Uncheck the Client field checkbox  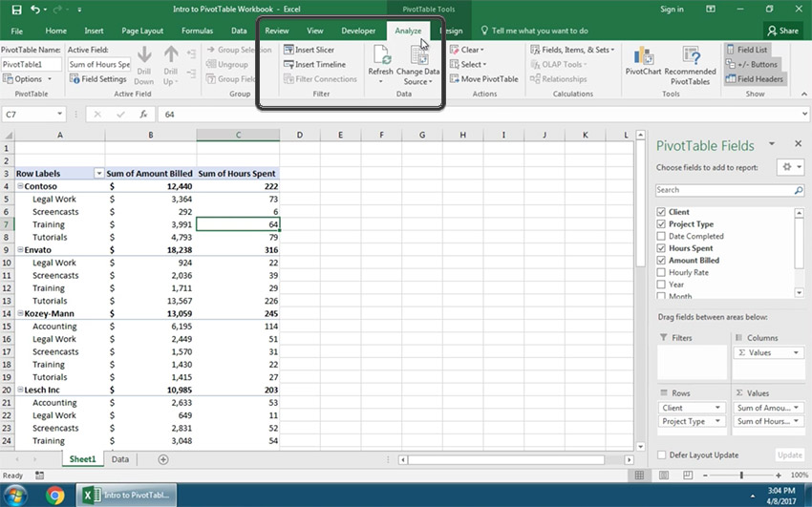(661, 212)
